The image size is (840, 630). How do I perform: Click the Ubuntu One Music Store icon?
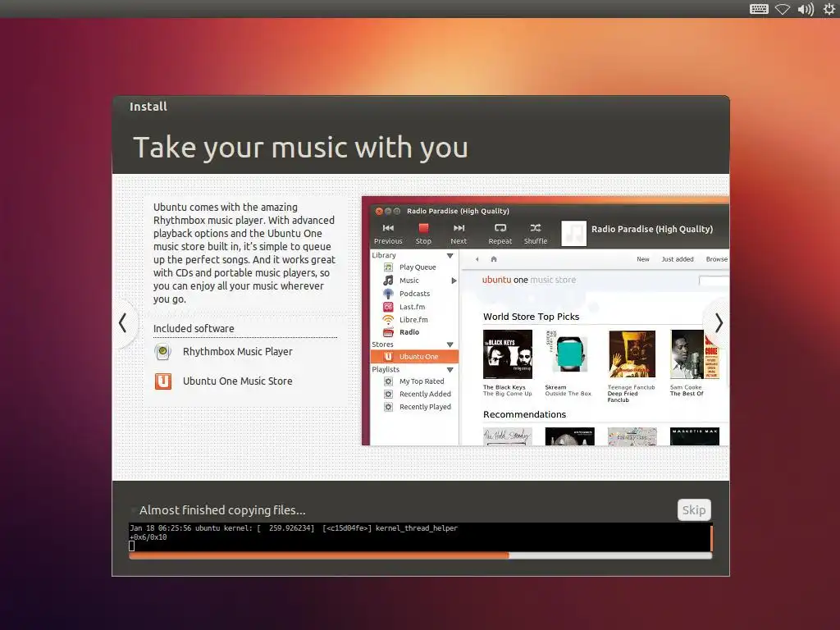[x=163, y=381]
